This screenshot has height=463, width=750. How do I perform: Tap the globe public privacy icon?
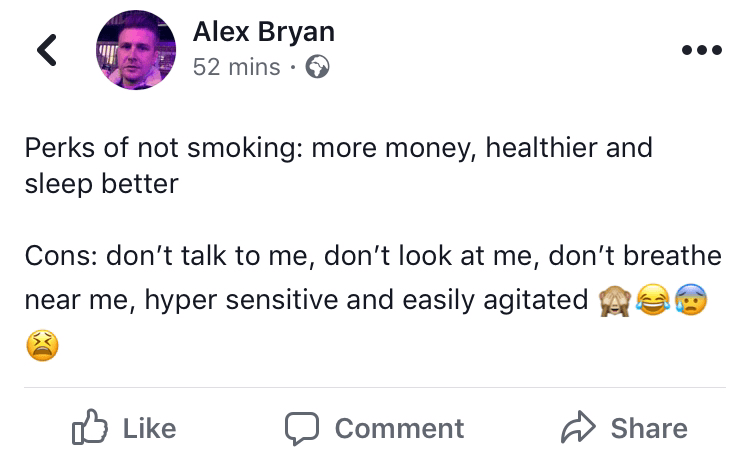pyautogui.click(x=317, y=67)
